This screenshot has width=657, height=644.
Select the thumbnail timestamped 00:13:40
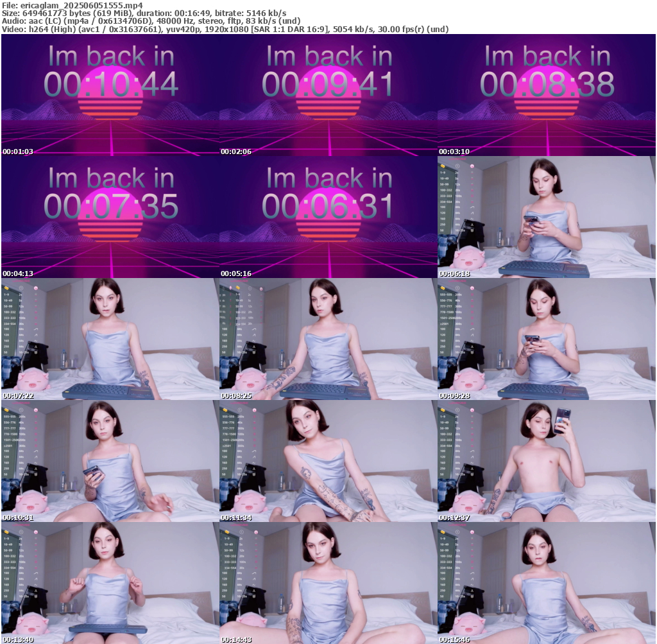(110, 583)
